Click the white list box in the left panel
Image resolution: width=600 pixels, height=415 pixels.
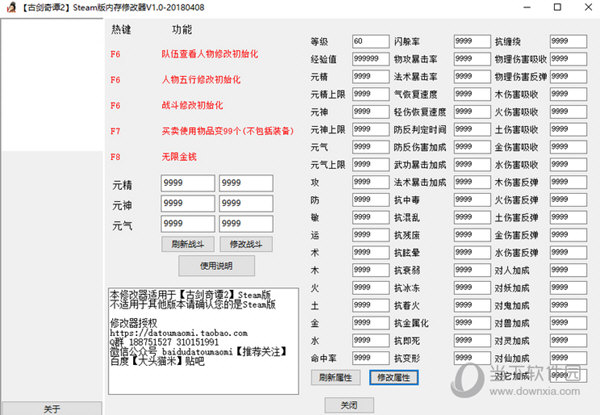tap(52, 85)
